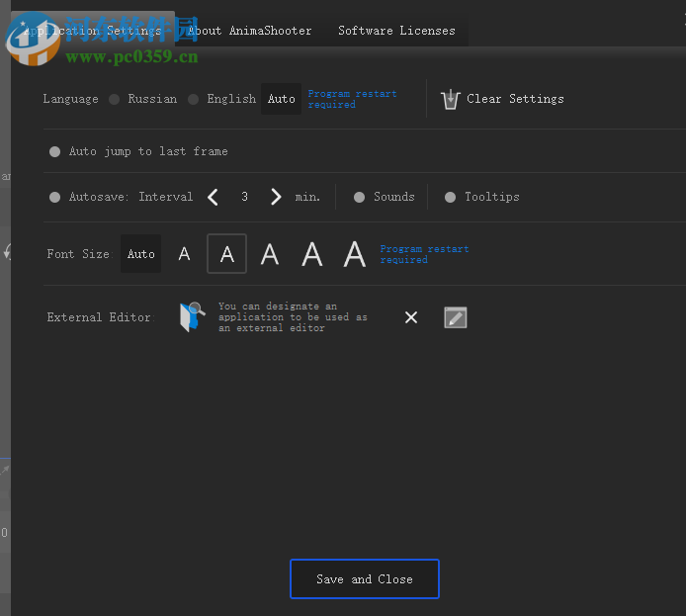The width and height of the screenshot is (686, 616).
Task: Click the External Editor label
Action: point(101,317)
